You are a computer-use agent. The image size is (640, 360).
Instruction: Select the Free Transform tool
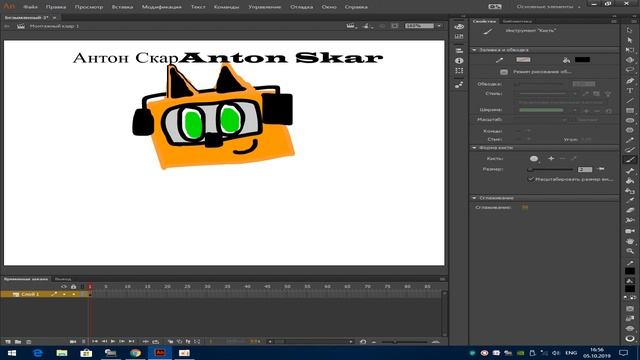coord(629,50)
